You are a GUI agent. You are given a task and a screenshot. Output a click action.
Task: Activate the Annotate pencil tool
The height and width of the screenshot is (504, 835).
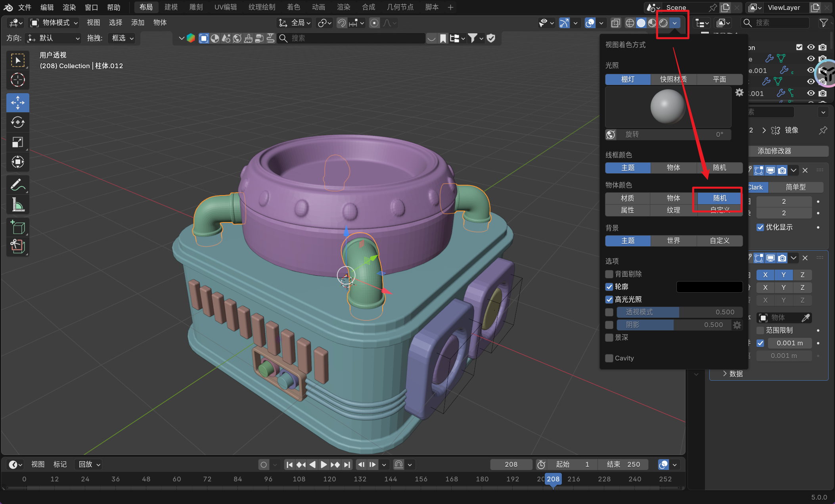point(17,185)
